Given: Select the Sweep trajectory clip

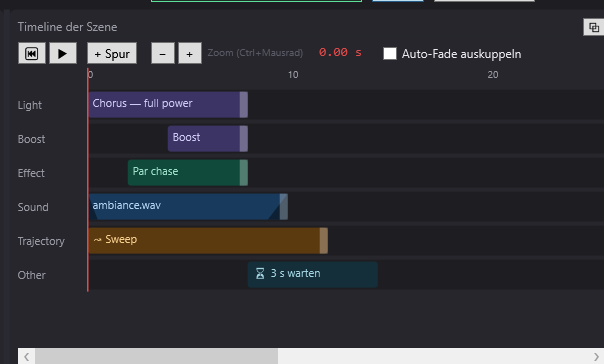Looking at the screenshot, I should coord(208,240).
